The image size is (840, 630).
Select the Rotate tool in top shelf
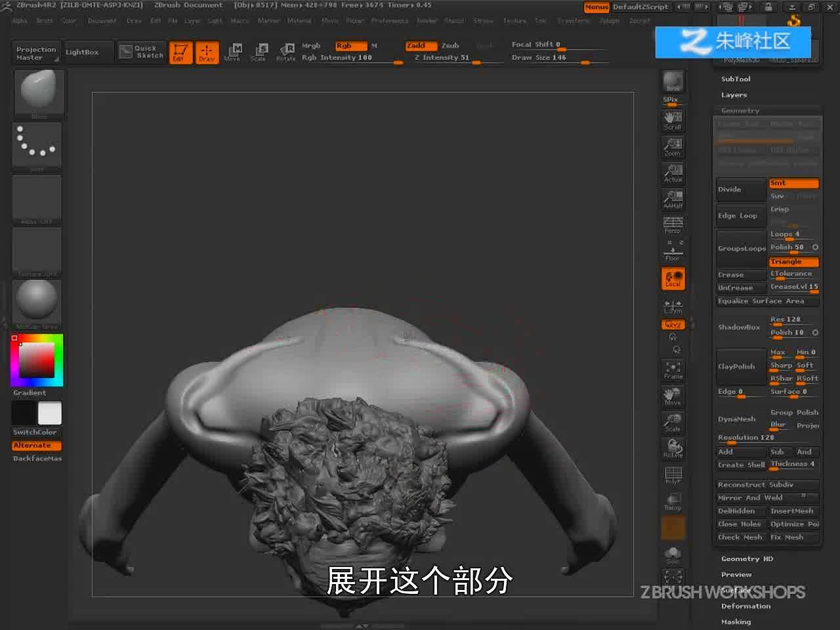point(285,52)
